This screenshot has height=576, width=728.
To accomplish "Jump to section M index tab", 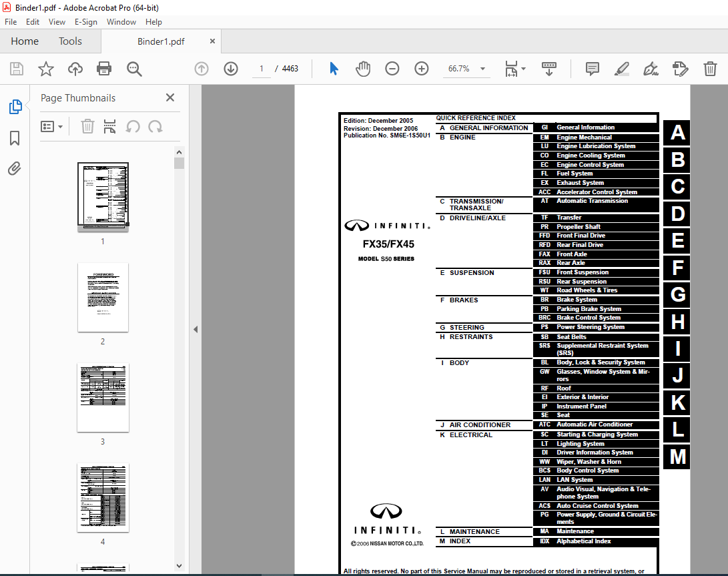I will [677, 457].
